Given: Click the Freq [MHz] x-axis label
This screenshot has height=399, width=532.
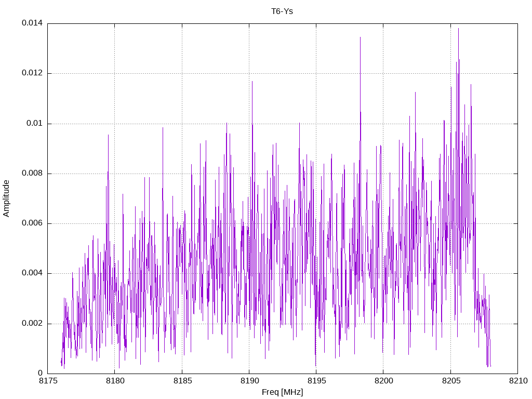Looking at the screenshot, I should (x=282, y=392).
